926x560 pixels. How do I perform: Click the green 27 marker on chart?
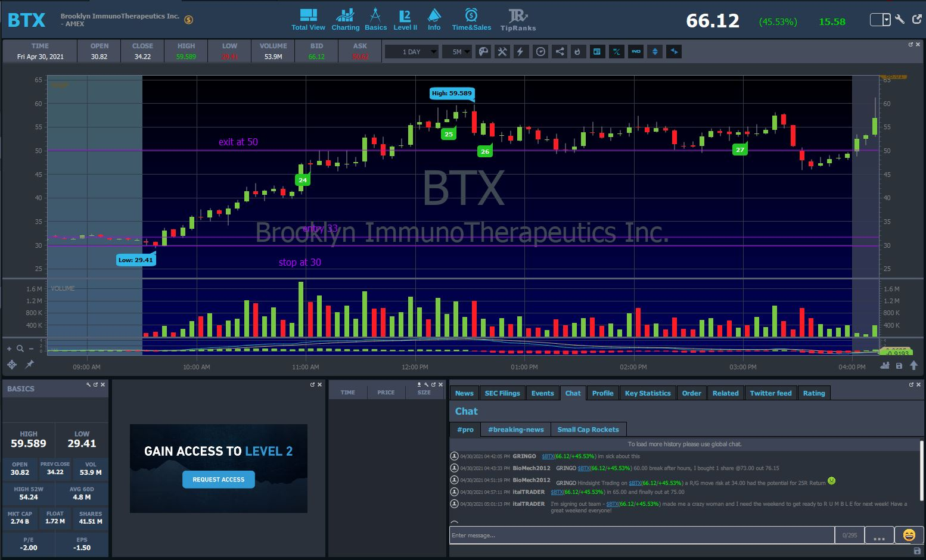(x=739, y=150)
